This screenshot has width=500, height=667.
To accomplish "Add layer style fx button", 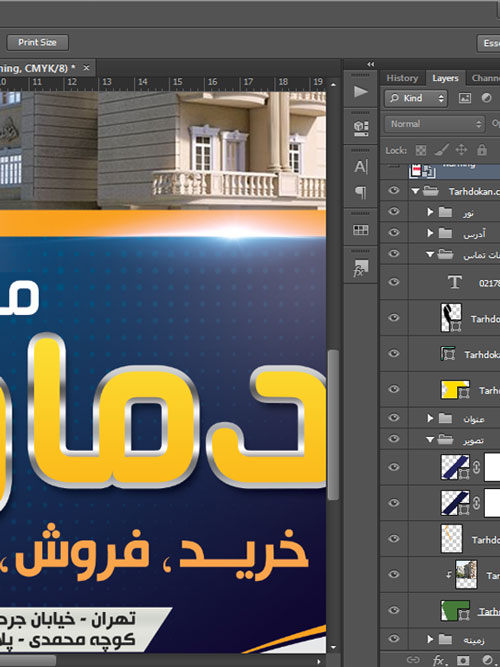I will tap(439, 660).
